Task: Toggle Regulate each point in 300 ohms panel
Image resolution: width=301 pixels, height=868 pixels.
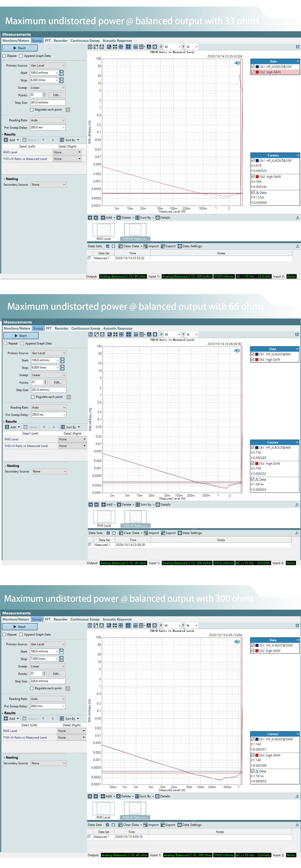Action: pos(32,688)
